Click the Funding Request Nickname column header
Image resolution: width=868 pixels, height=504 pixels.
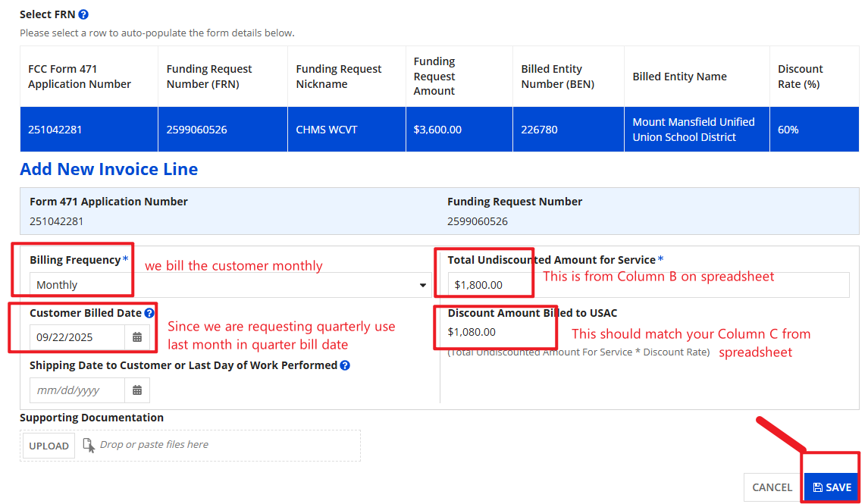(x=338, y=77)
